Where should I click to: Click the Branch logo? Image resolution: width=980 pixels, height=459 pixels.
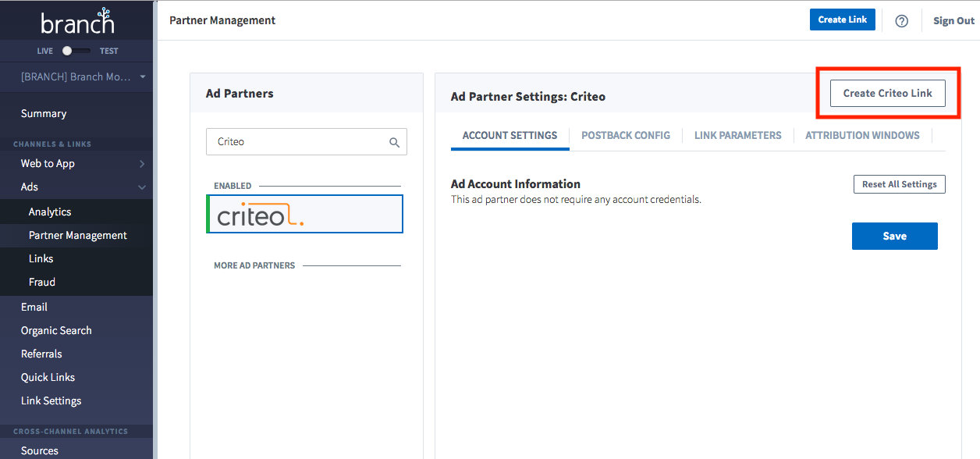(77, 21)
